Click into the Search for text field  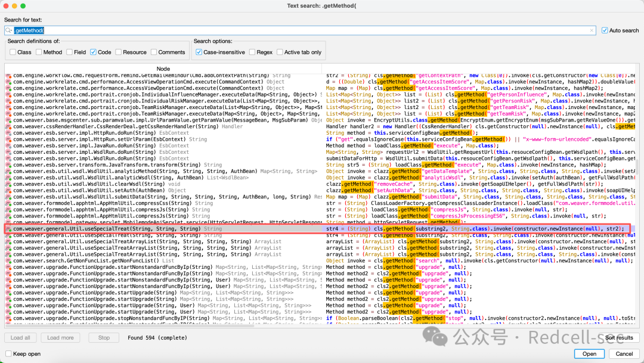tap(300, 30)
